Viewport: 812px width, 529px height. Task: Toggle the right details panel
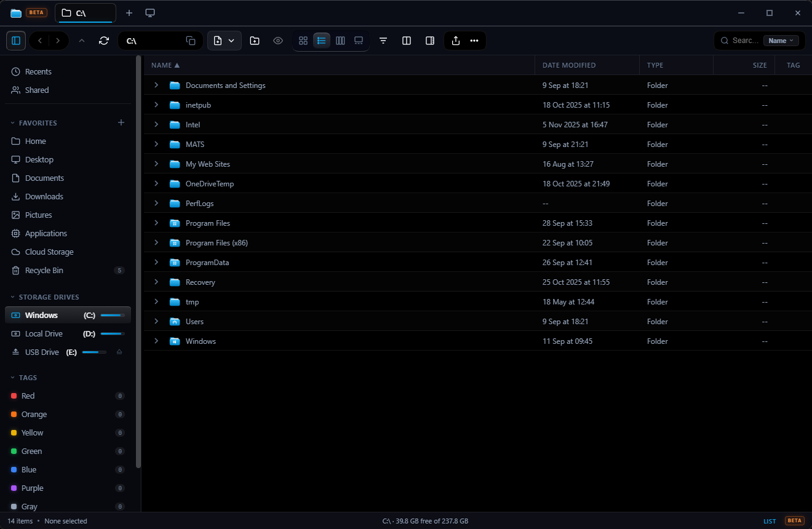pos(430,41)
